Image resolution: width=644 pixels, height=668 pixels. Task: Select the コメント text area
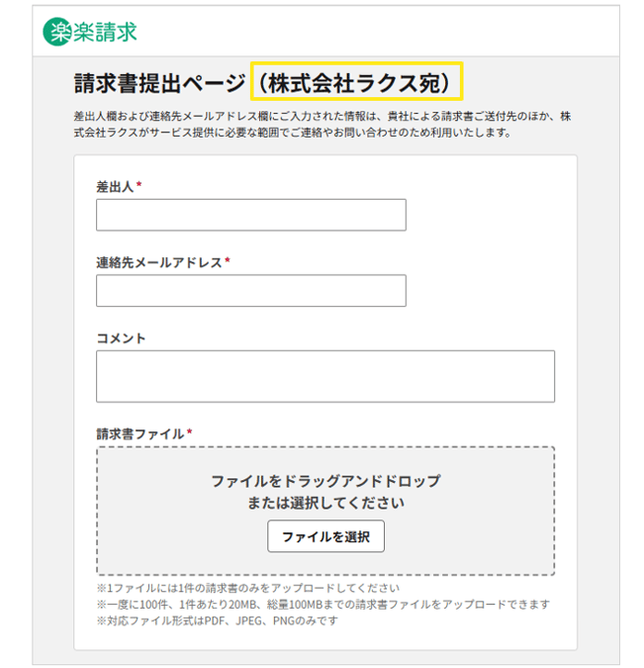324,376
